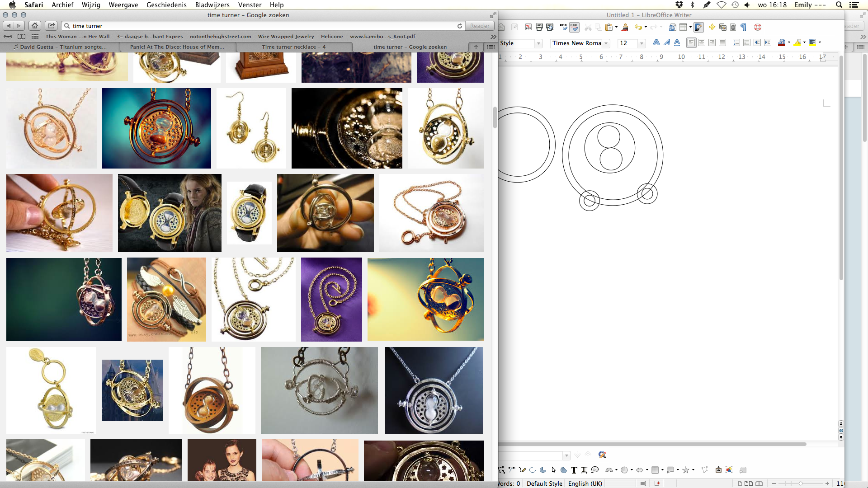The image size is (868, 488).
Task: Run the Spelling and Grammar check
Action: [x=563, y=27]
